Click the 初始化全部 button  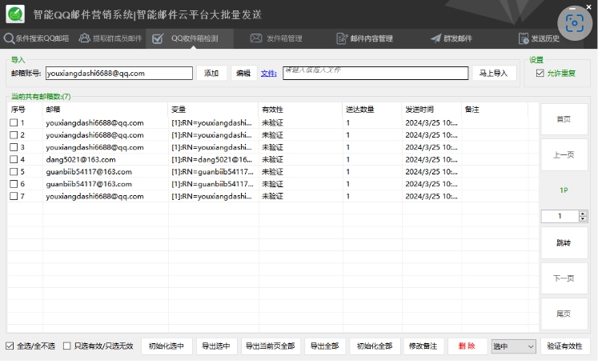375,346
